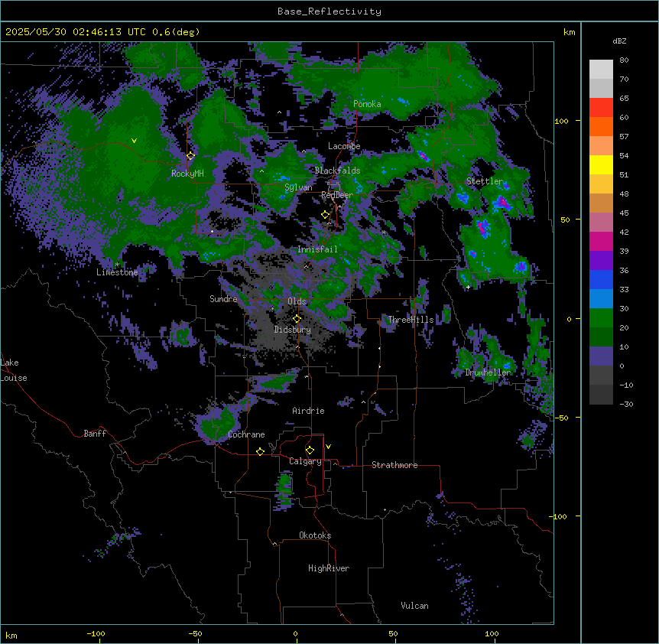This screenshot has height=644, width=659.
Task: Pick the light gray 70–80 dBZ legend swatch
Action: pos(601,70)
